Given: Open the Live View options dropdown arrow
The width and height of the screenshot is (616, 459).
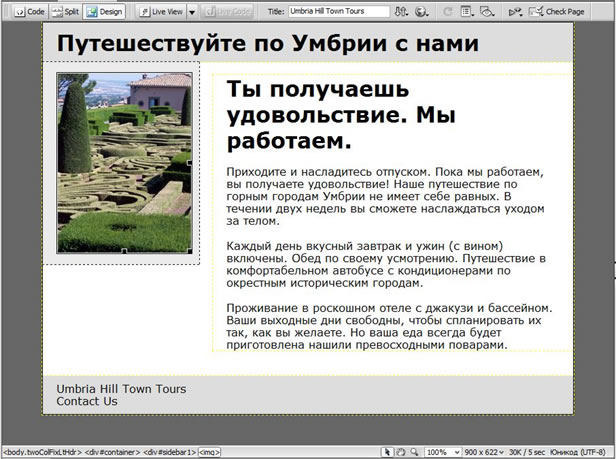Looking at the screenshot, I should (x=192, y=12).
